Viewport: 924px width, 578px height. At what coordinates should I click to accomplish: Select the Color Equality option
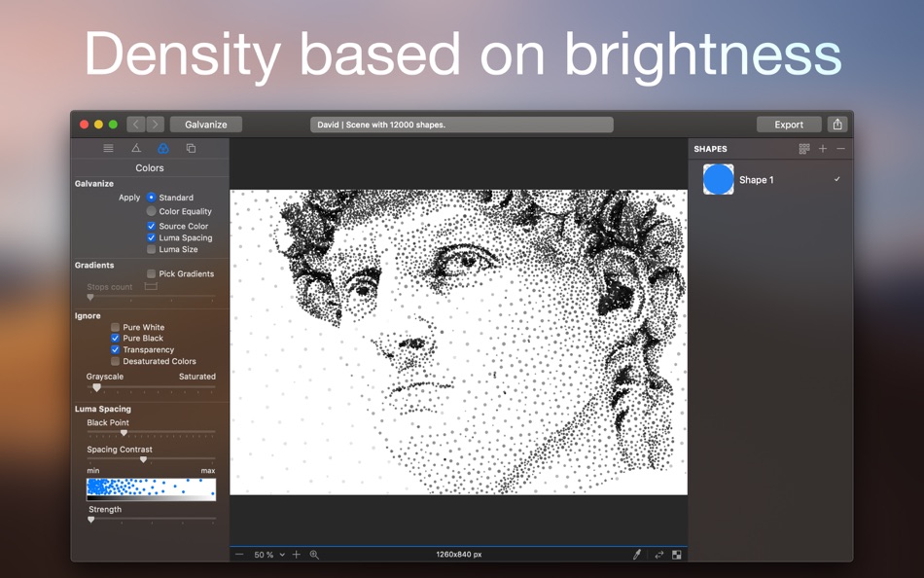pos(152,211)
